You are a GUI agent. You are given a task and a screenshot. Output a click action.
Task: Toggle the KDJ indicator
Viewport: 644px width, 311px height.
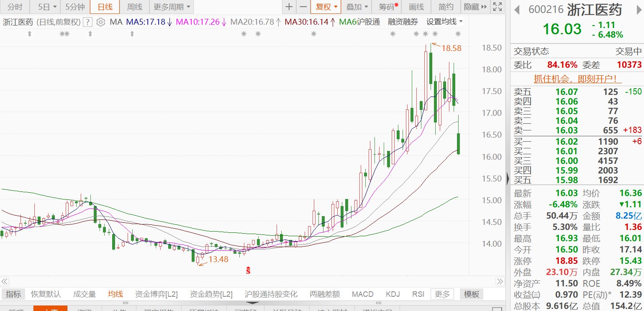[x=393, y=294]
